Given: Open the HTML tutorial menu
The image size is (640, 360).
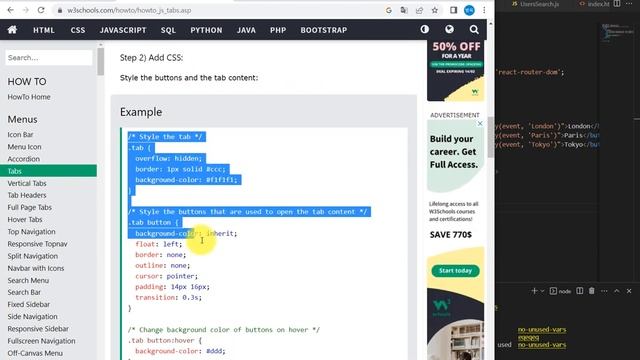Looking at the screenshot, I should (x=44, y=30).
